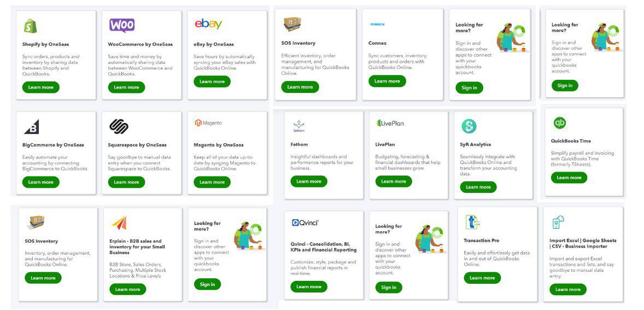This screenshot has height=310, width=644.
Task: Click the Erplain paper plane icon
Action: (119, 223)
